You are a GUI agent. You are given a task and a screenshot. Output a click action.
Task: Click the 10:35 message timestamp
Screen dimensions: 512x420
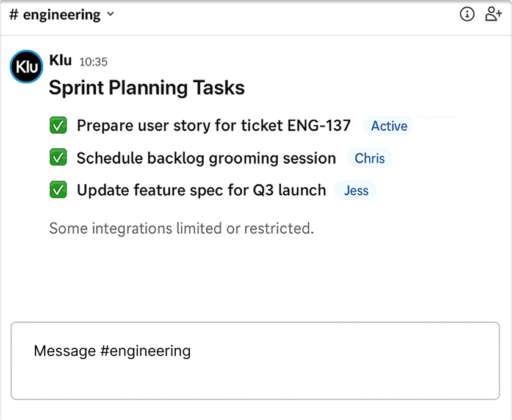(x=93, y=62)
